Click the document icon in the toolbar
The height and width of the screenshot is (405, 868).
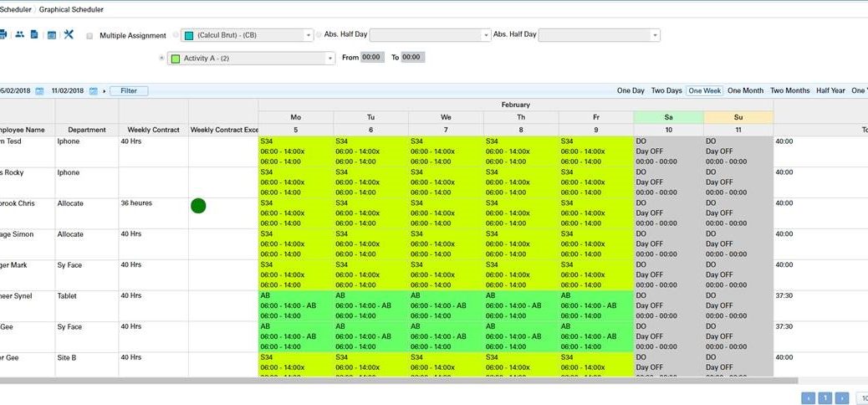34,34
